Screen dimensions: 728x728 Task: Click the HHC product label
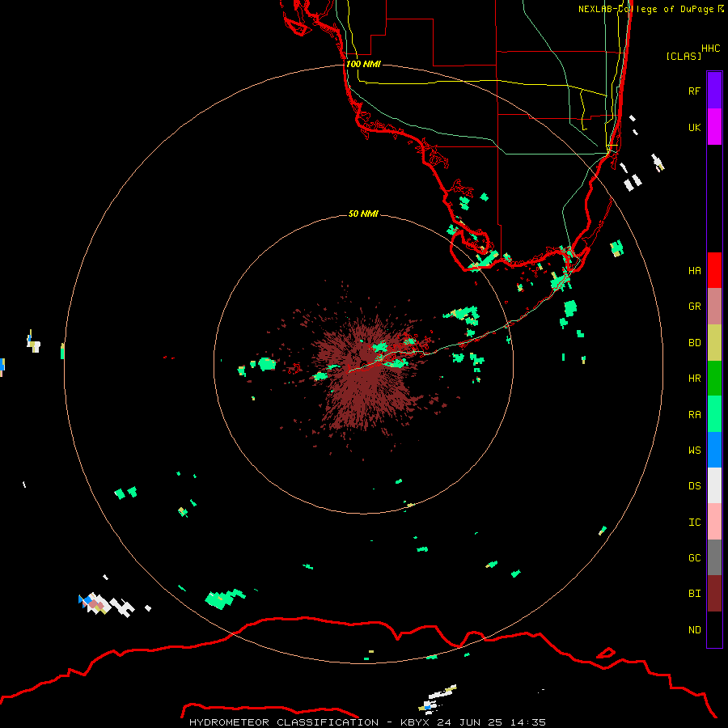pos(710,49)
